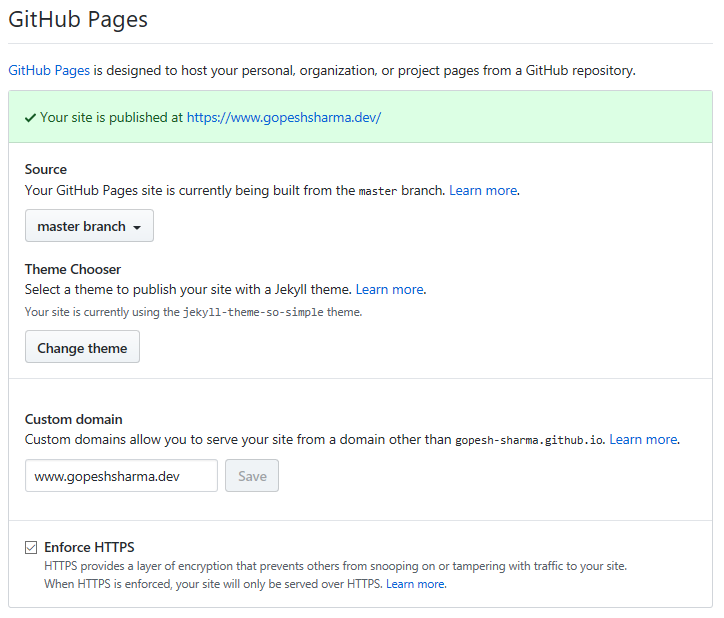This screenshot has width=724, height=618.
Task: Click the Theme Chooser section heading
Action: click(x=73, y=269)
